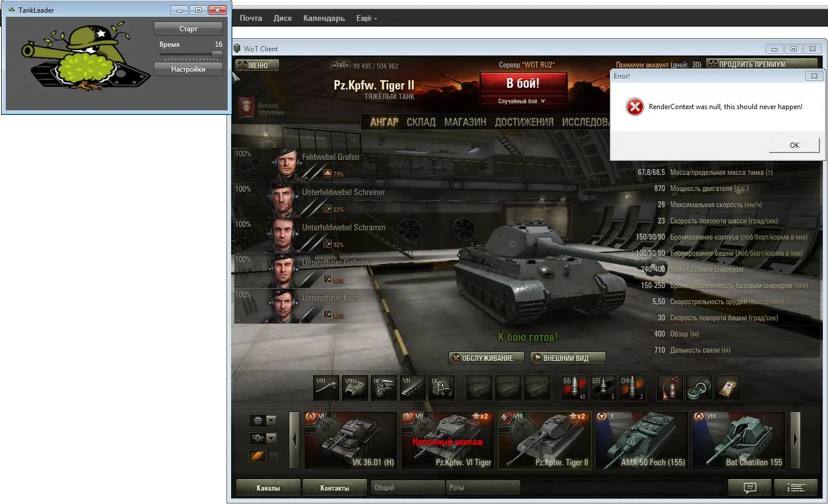Open the Каналы button
This screenshot has width=828, height=504.
268,488
